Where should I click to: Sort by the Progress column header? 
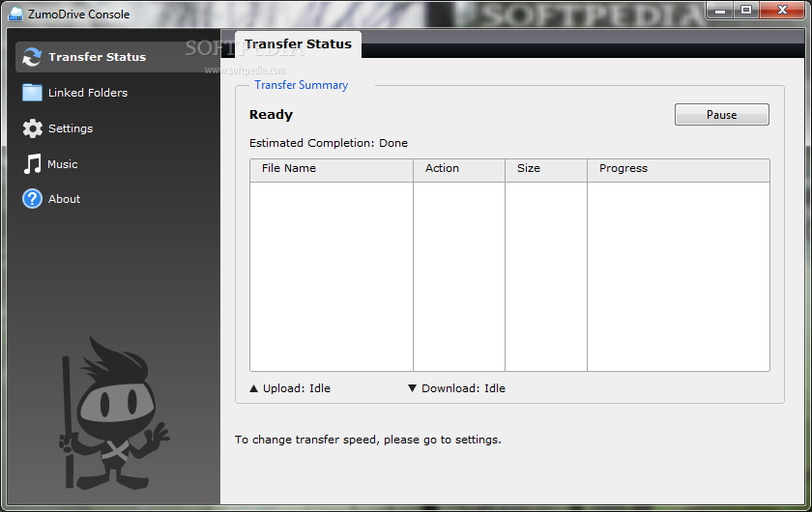[679, 170]
